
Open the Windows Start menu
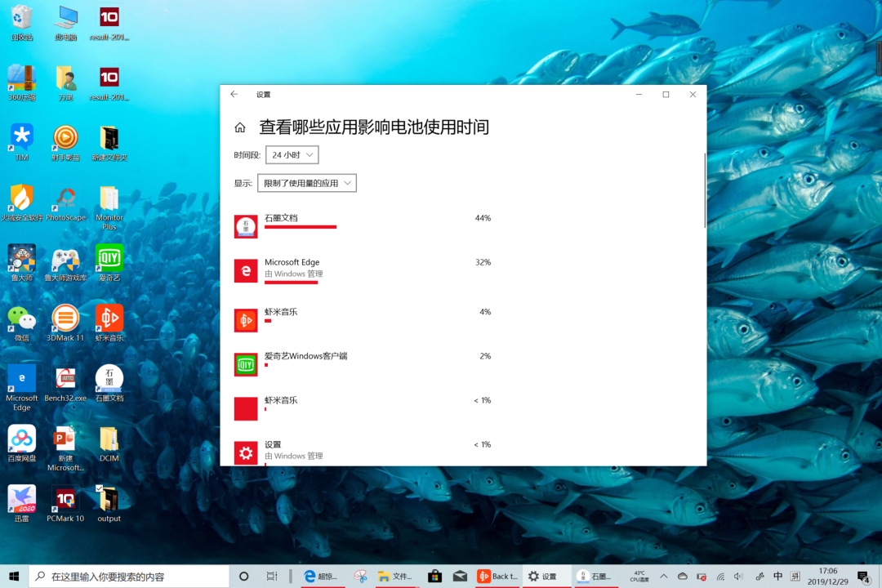(14, 577)
